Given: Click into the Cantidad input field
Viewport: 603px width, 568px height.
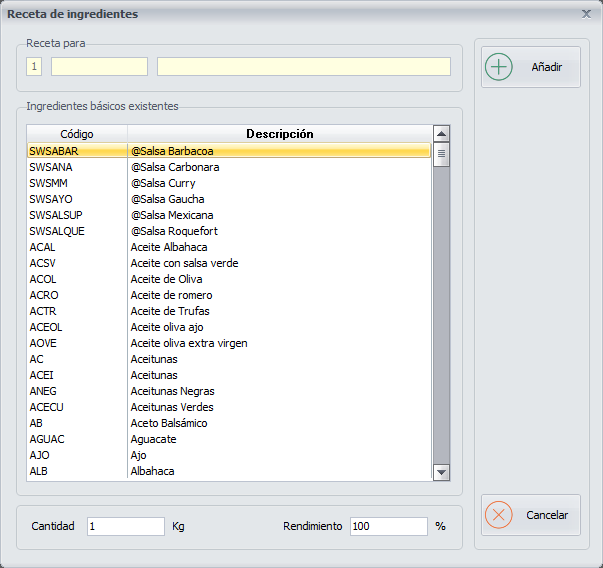Looking at the screenshot, I should (x=125, y=526).
